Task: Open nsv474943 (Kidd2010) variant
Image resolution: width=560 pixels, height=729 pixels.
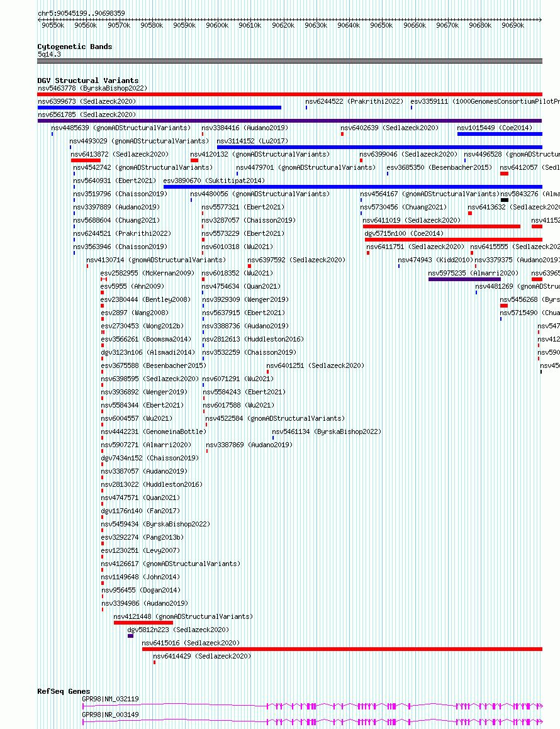Action: pos(435,260)
